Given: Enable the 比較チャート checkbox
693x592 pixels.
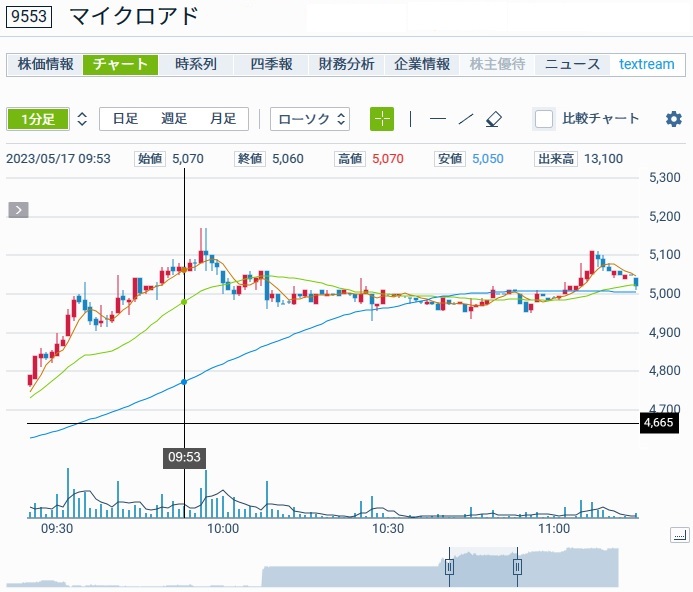Looking at the screenshot, I should (544, 119).
